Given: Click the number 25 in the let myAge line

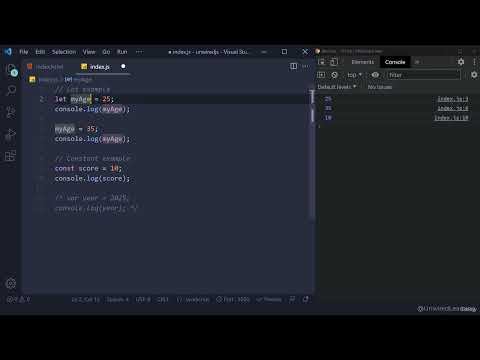Looking at the screenshot, I should (x=106, y=99).
